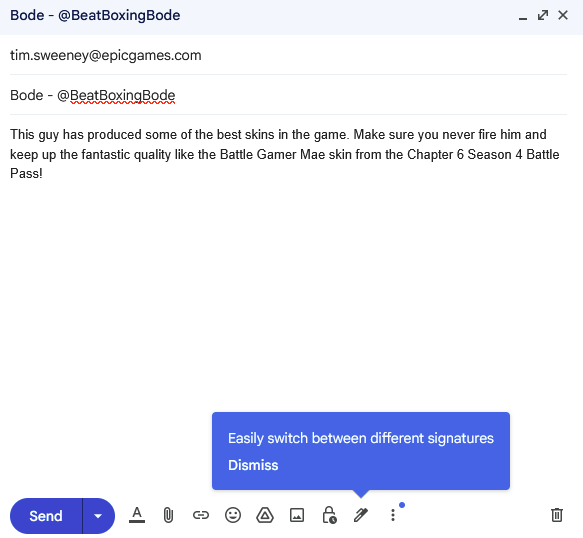Click into the message body text
Screen dimensions: 583x538
[288, 154]
